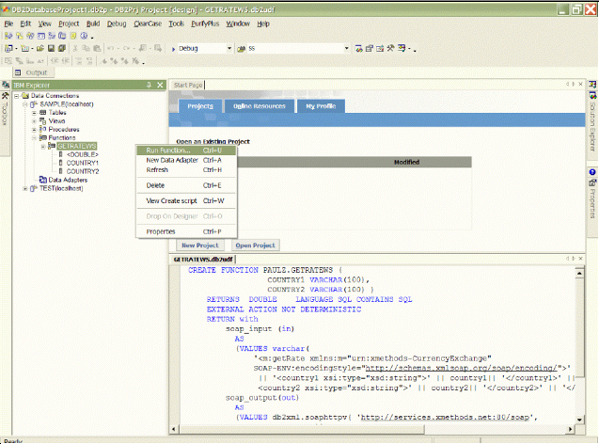The image size is (599, 444).
Task: Click the New Project toolbar icon
Action: tap(8, 49)
